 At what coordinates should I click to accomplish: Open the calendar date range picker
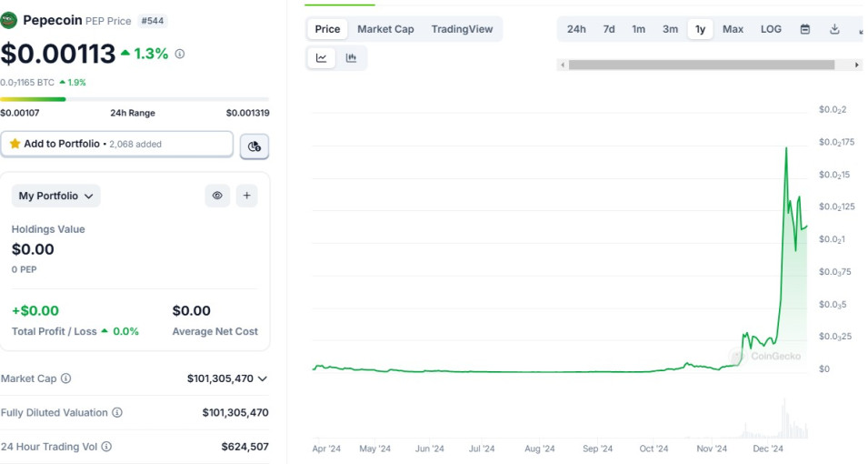pos(805,29)
